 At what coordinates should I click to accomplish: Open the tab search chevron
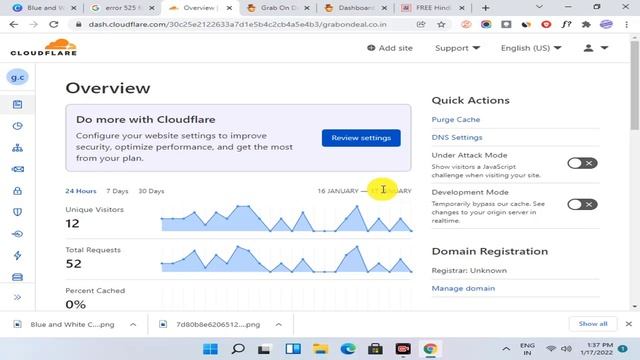[x=539, y=7]
